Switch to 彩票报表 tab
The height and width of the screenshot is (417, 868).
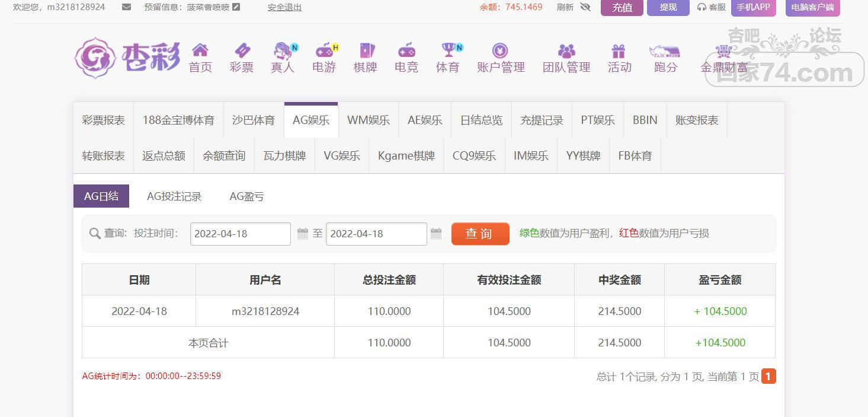[104, 120]
